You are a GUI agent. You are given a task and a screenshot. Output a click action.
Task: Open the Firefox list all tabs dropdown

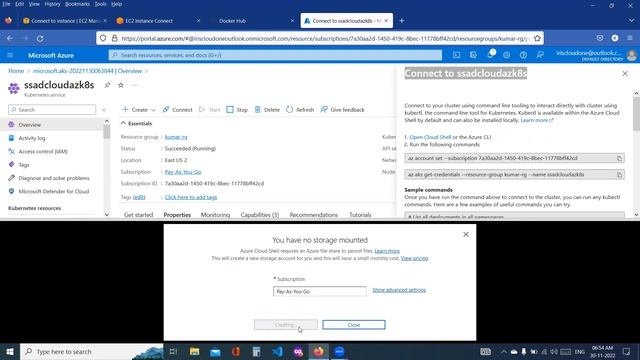coord(631,20)
